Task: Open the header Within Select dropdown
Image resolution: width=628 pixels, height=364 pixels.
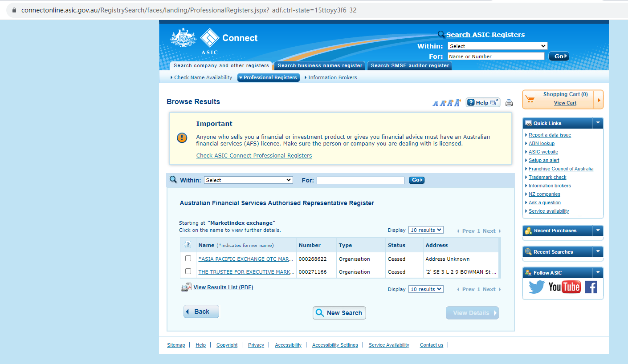Action: point(498,46)
